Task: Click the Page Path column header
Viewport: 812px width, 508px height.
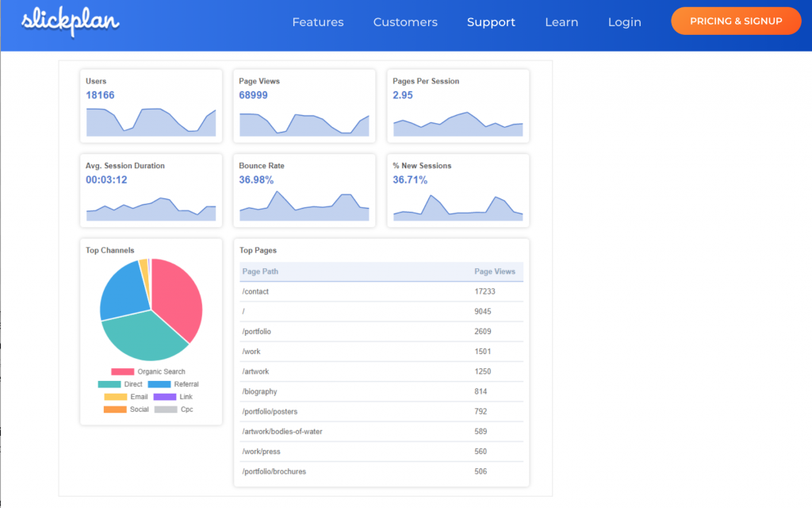Action: (260, 271)
